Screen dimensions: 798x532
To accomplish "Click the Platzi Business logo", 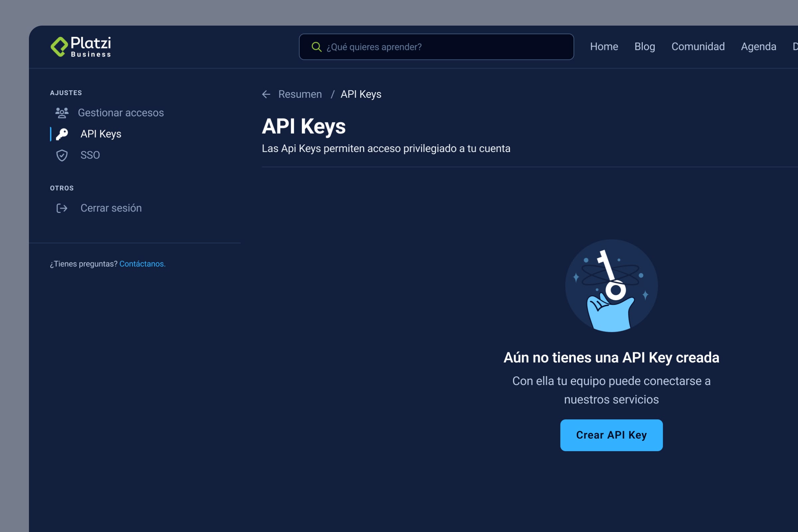I will tap(81, 47).
